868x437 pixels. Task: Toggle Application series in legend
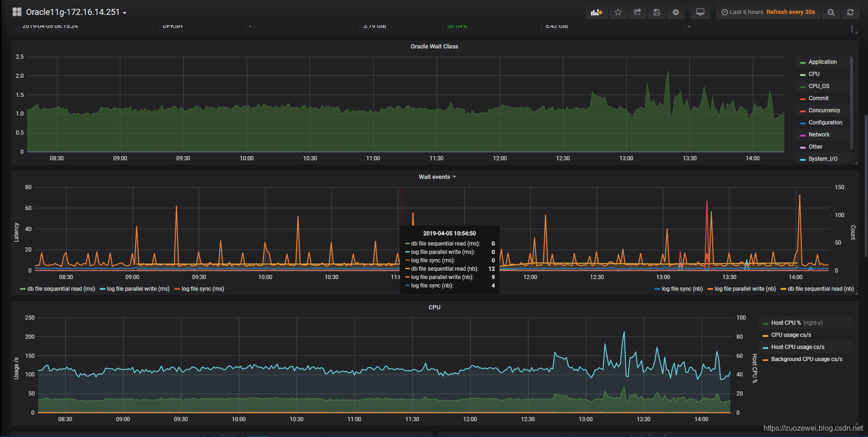(x=822, y=62)
